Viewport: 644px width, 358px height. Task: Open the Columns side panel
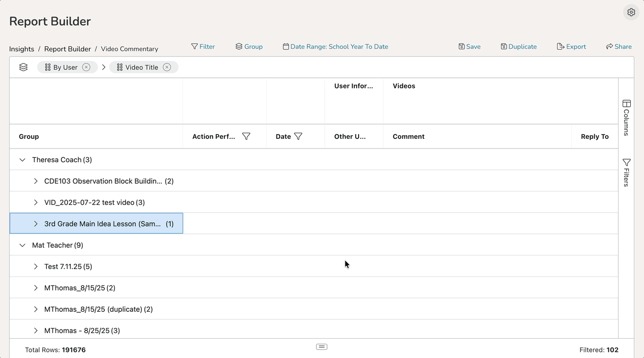click(626, 117)
